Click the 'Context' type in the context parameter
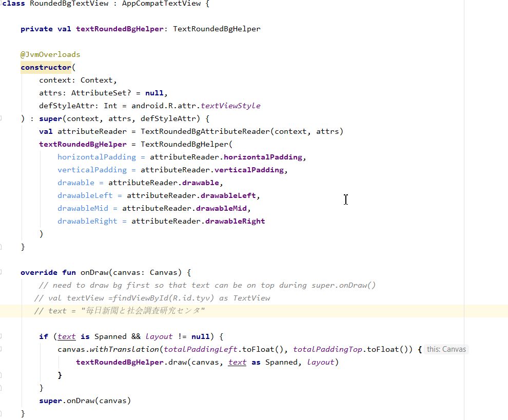 click(x=96, y=81)
